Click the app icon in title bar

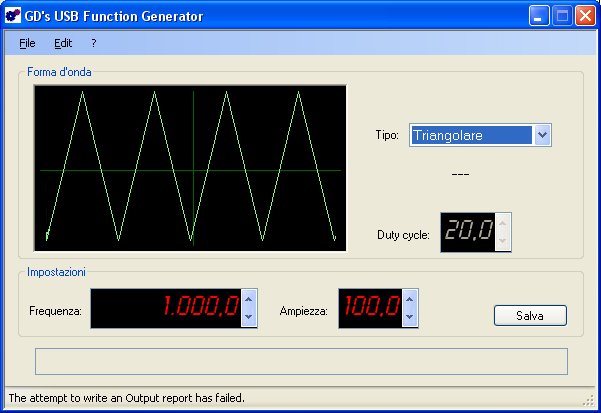click(x=13, y=16)
